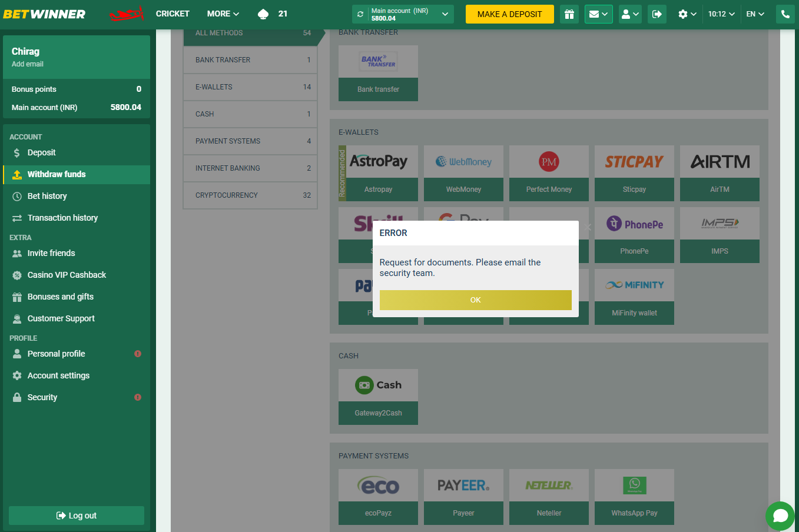Open Personal profile
This screenshot has width=799, height=532.
(77, 354)
